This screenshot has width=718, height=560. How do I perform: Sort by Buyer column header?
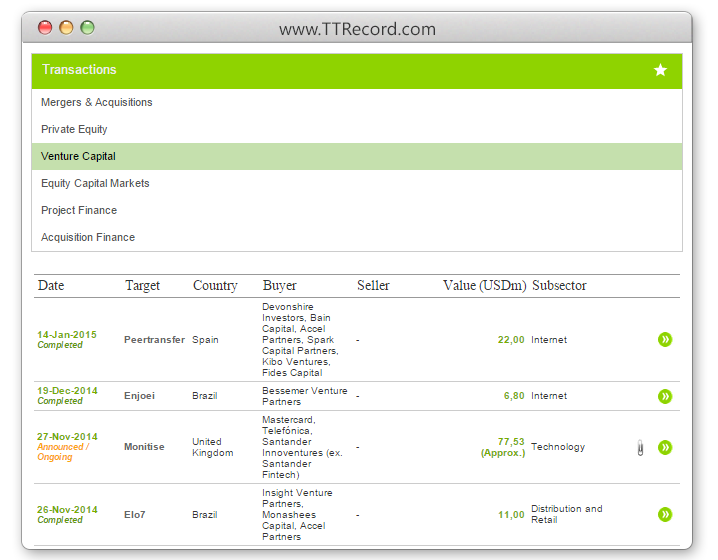click(x=279, y=286)
